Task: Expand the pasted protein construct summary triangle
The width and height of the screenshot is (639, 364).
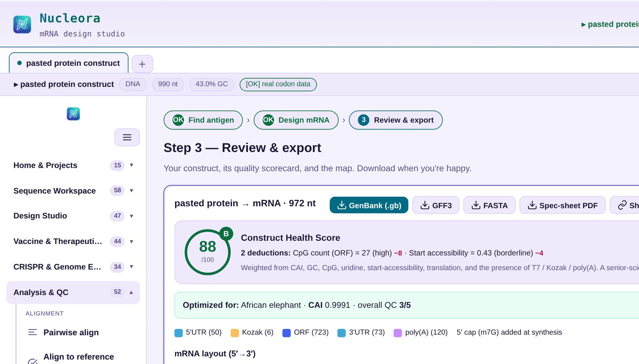Action: click(16, 85)
